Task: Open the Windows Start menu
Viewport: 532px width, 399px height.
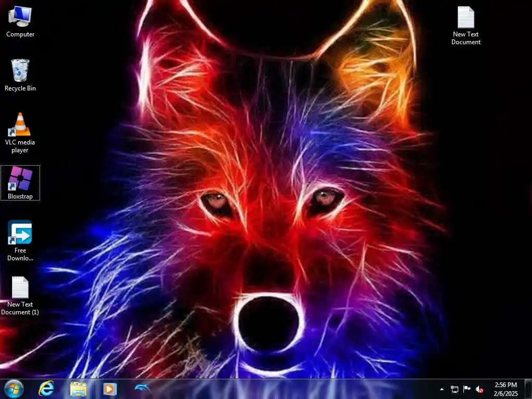Action: 14,389
